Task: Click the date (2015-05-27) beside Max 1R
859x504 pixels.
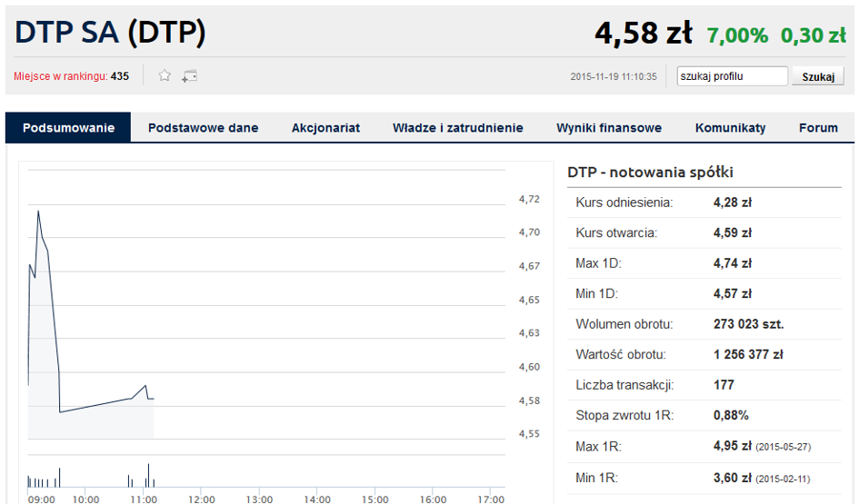Action: coord(783,447)
